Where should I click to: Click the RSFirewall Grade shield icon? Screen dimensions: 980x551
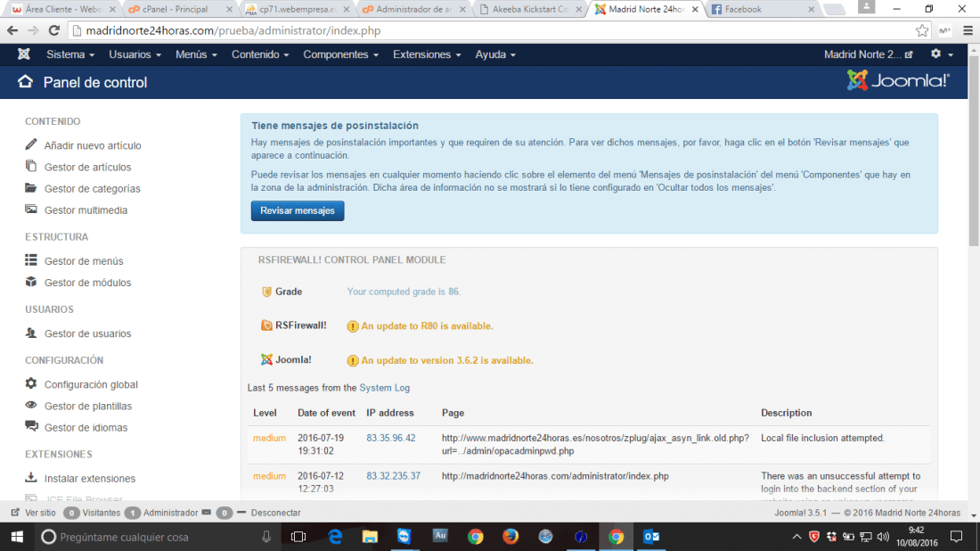pos(267,292)
